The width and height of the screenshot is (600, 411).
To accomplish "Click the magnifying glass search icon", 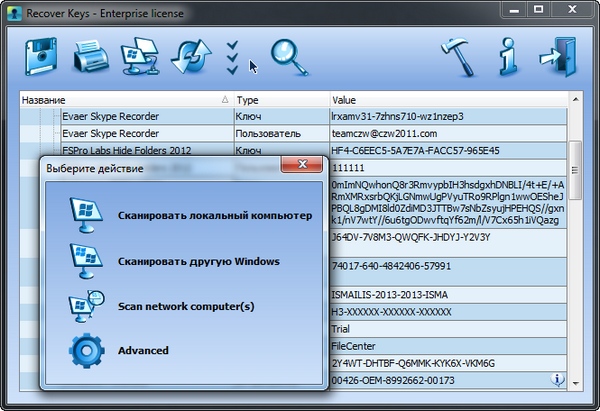I will click(289, 57).
